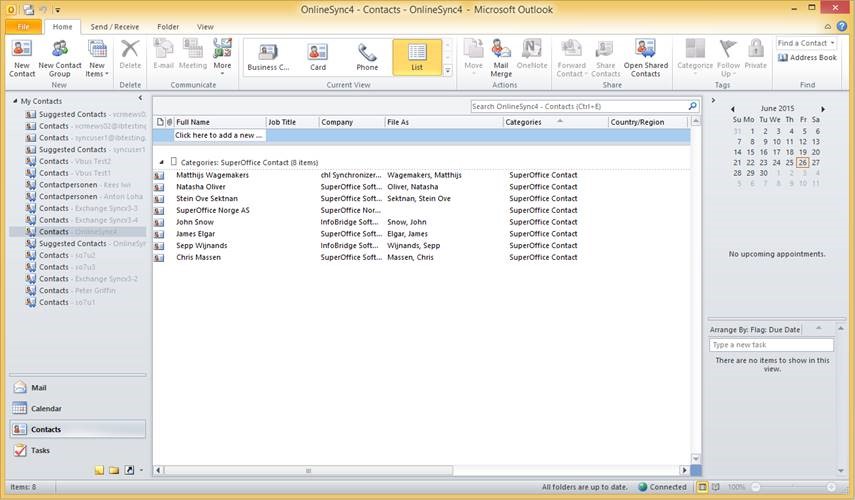Click the zoom slider in the status bar
855x500 pixels.
793,487
